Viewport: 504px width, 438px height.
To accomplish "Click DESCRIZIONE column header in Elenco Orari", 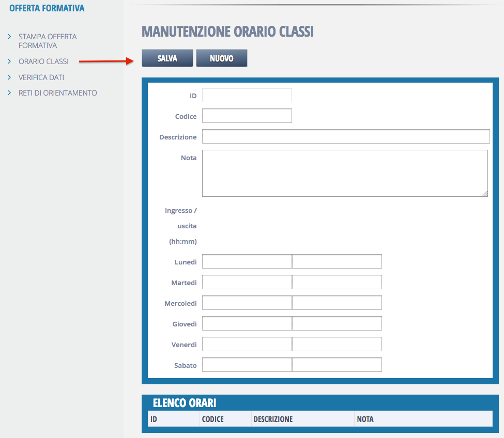I will (273, 419).
